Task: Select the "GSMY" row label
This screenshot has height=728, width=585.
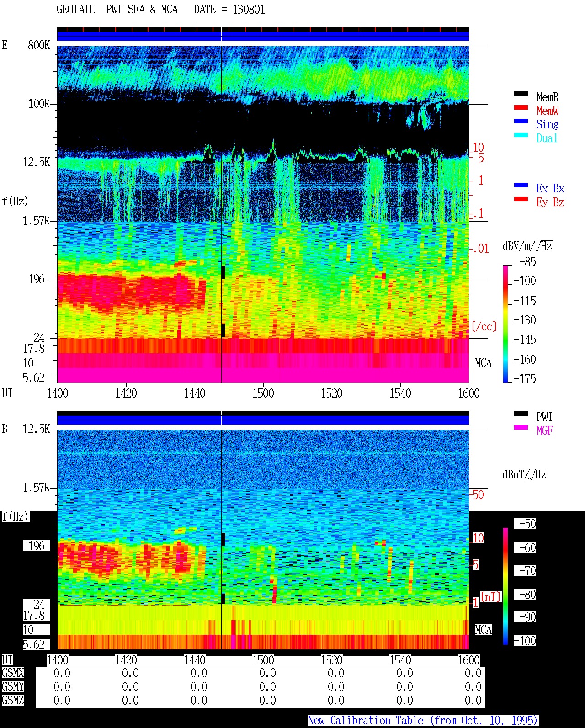Action: click(x=13, y=686)
